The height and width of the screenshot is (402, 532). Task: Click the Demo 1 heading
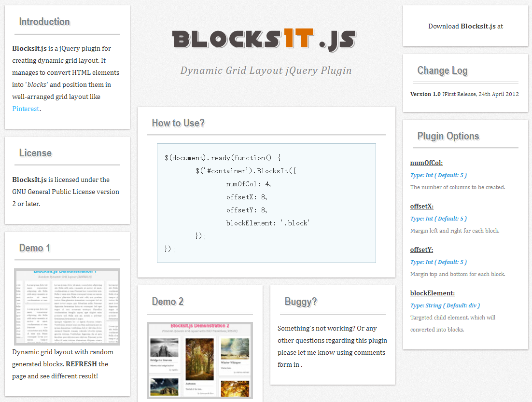pos(35,248)
